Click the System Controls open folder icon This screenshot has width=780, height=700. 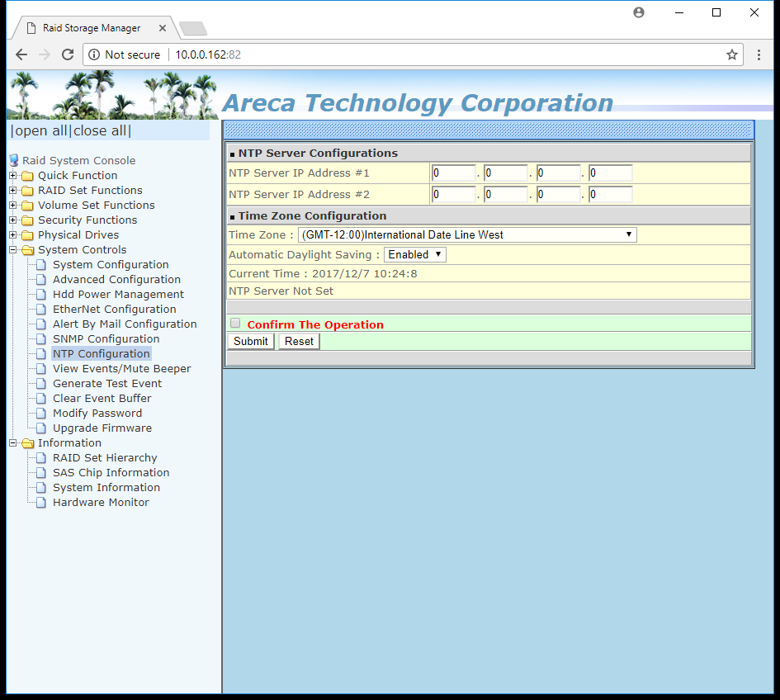[28, 250]
